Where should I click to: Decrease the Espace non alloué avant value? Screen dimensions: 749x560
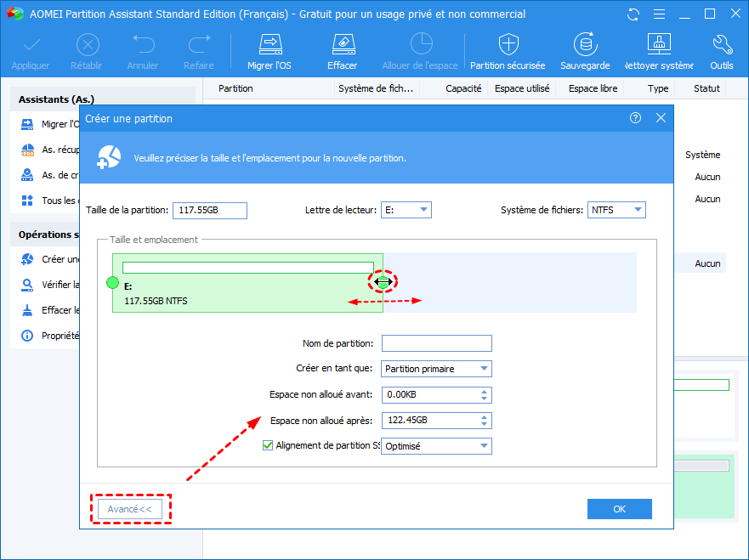click(485, 399)
